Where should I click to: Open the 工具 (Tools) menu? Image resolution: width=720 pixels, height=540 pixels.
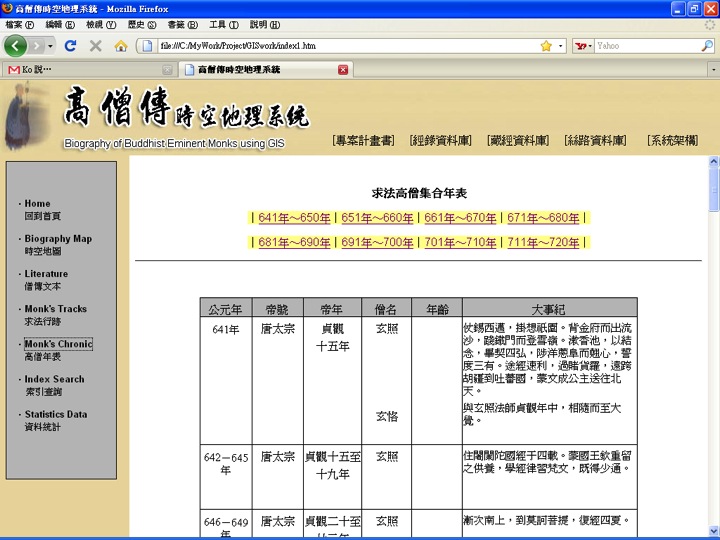[224, 25]
